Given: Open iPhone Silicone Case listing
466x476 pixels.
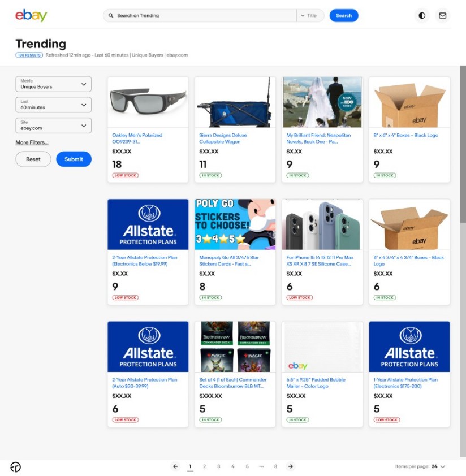Looking at the screenshot, I should [320, 261].
